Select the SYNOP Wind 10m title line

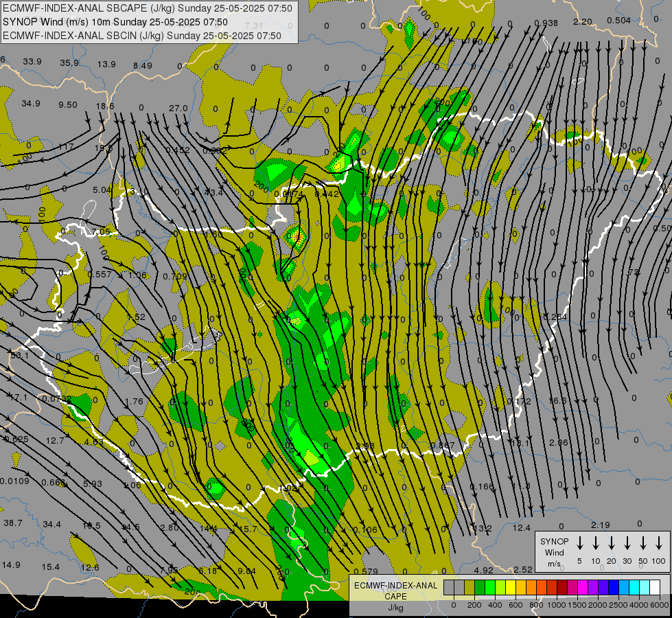115,22
